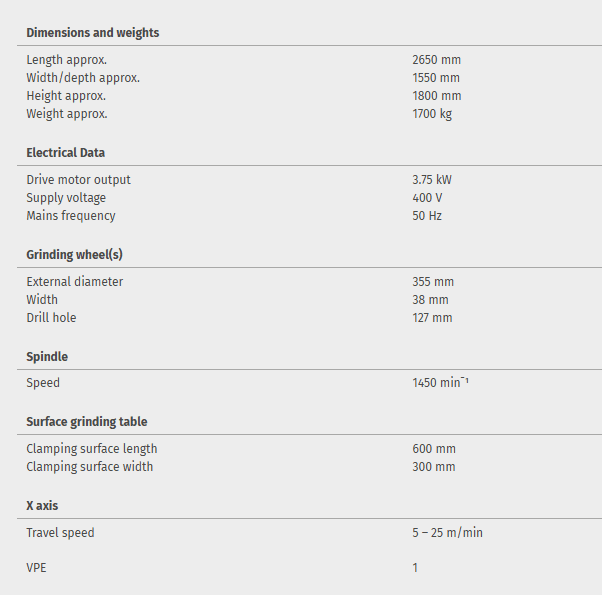The image size is (602, 595).
Task: Click the Grinding wheel(s) heading
Action: coord(74,255)
